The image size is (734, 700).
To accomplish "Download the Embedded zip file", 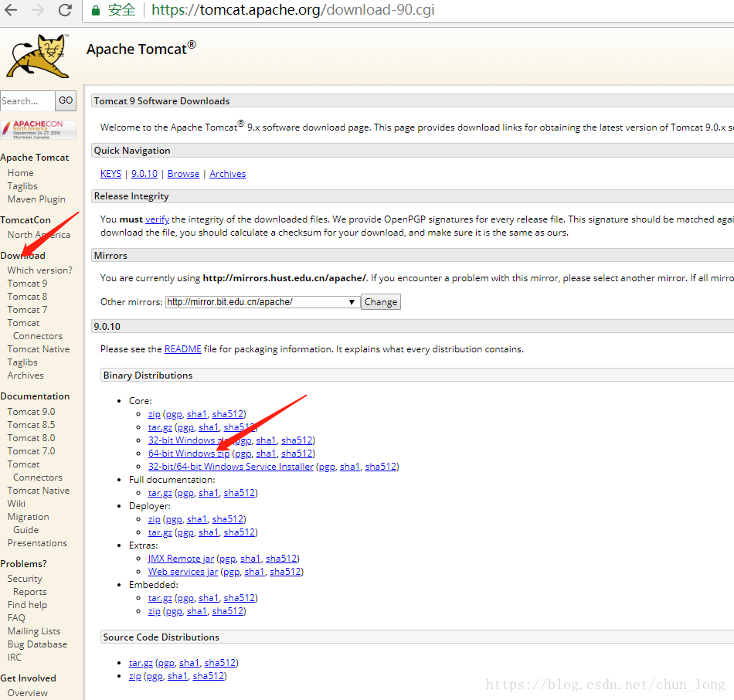I will tap(154, 611).
